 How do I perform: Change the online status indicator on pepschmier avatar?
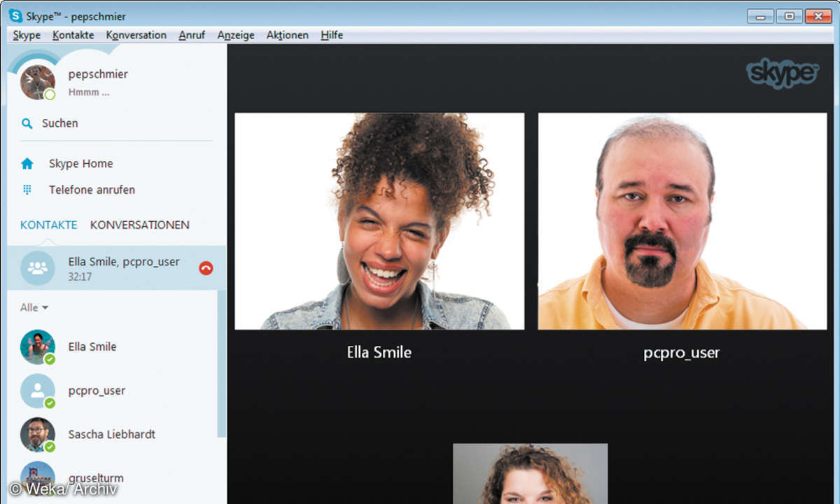pyautogui.click(x=50, y=94)
